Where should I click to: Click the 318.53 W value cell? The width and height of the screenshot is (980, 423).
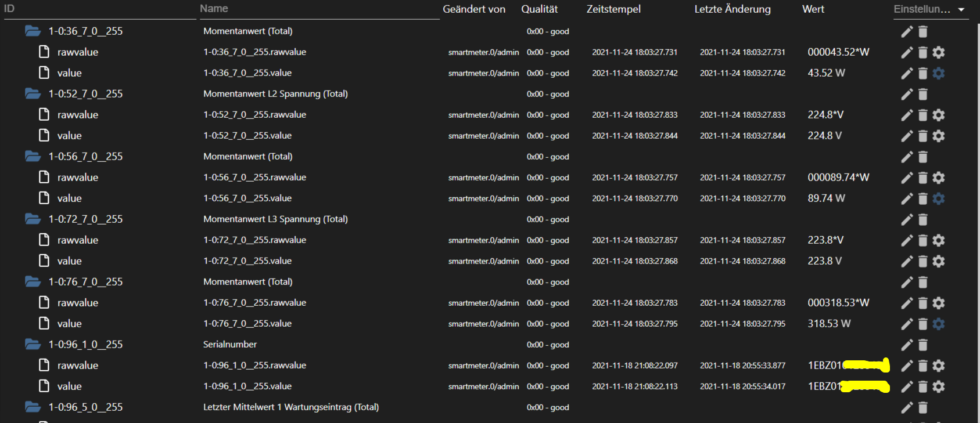829,324
